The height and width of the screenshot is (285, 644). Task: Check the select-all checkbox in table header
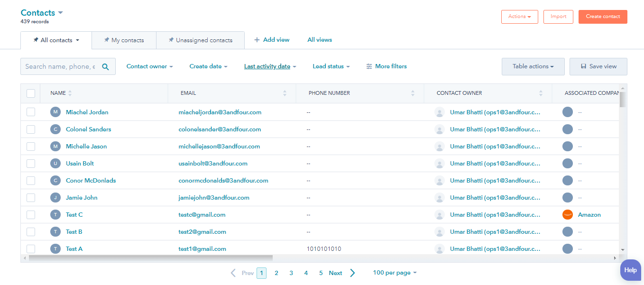pyautogui.click(x=30, y=93)
